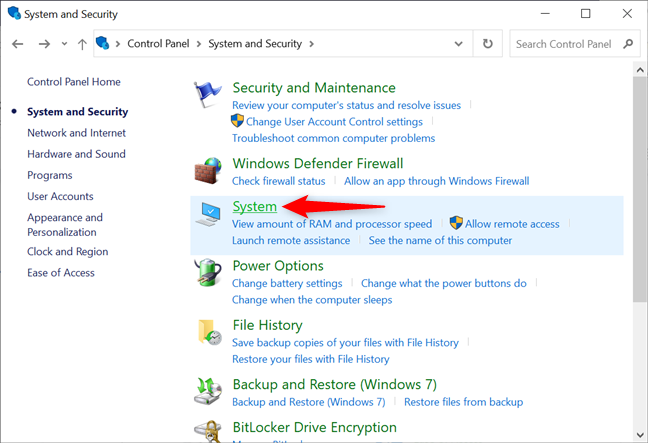Click Launch remote assistance link

coord(291,241)
